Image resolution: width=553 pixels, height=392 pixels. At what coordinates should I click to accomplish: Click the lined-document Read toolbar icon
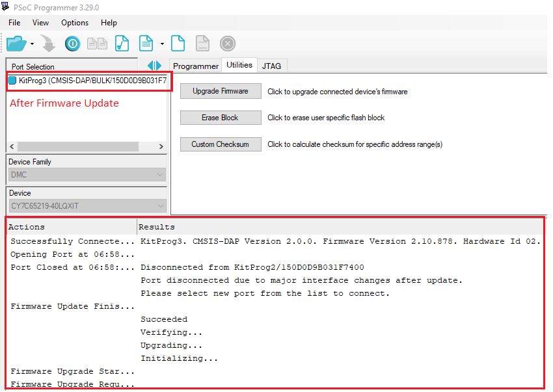point(146,44)
